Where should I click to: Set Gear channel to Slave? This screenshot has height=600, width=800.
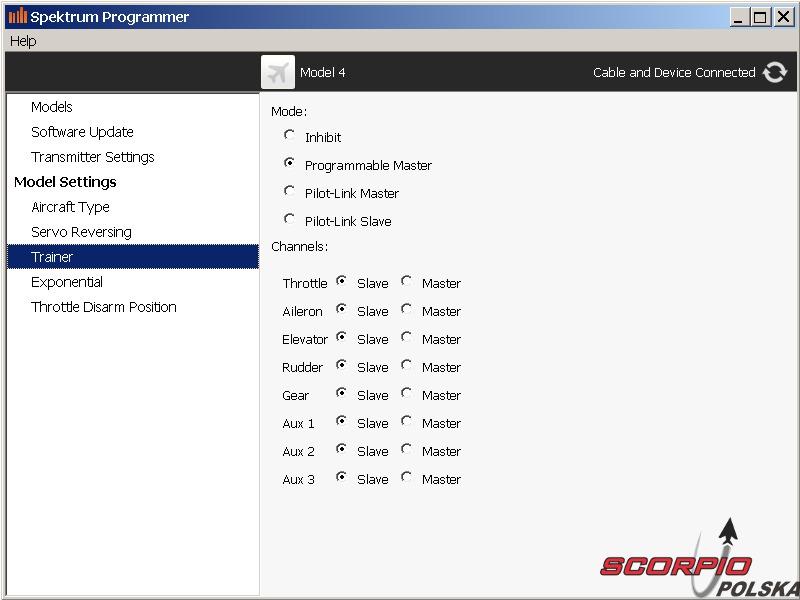point(341,393)
